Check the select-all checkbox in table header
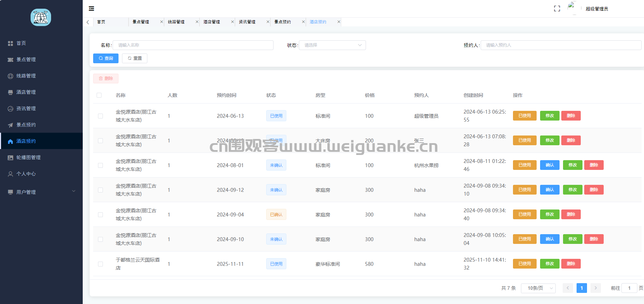This screenshot has width=644, height=304. coord(99,95)
